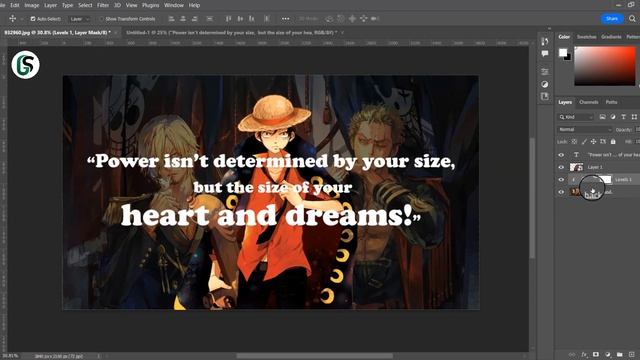Image resolution: width=640 pixels, height=360 pixels.
Task: Open the Properties panel icon
Action: 544,72
